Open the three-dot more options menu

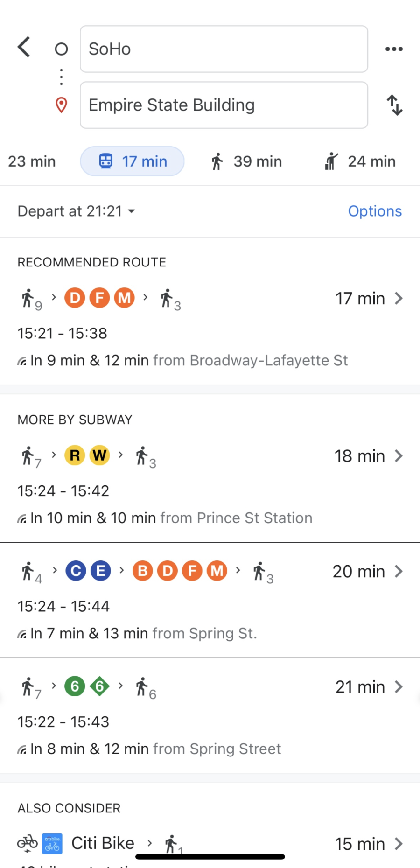[x=394, y=49]
